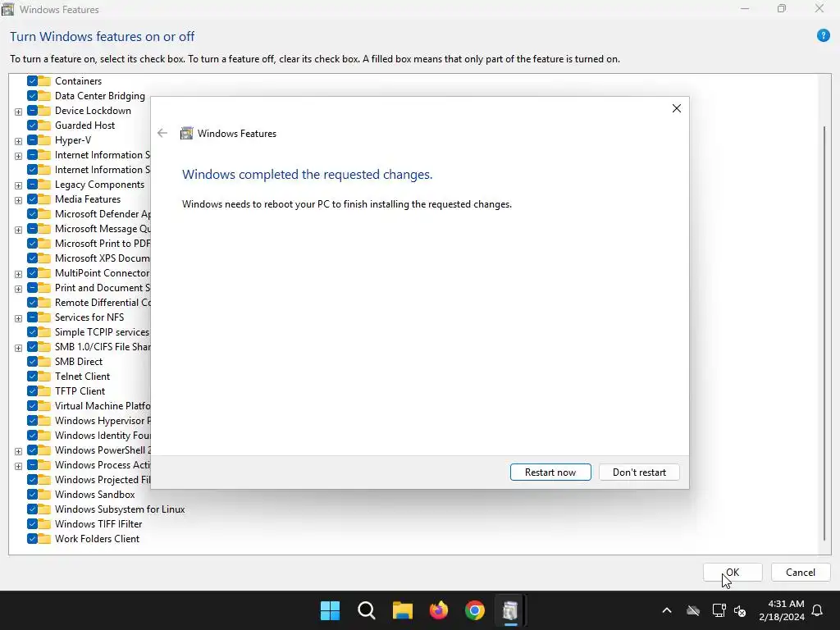
Task: Click Don't restart
Action: [639, 472]
